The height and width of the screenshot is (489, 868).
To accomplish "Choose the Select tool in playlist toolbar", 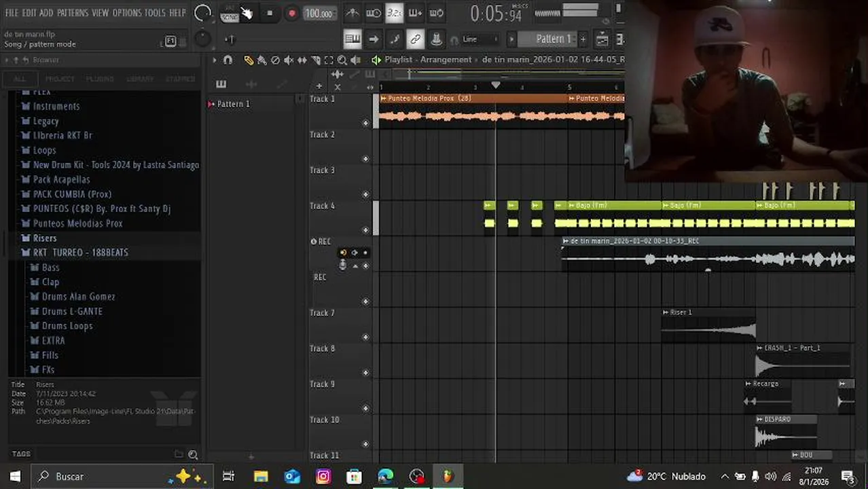I will coord(329,60).
